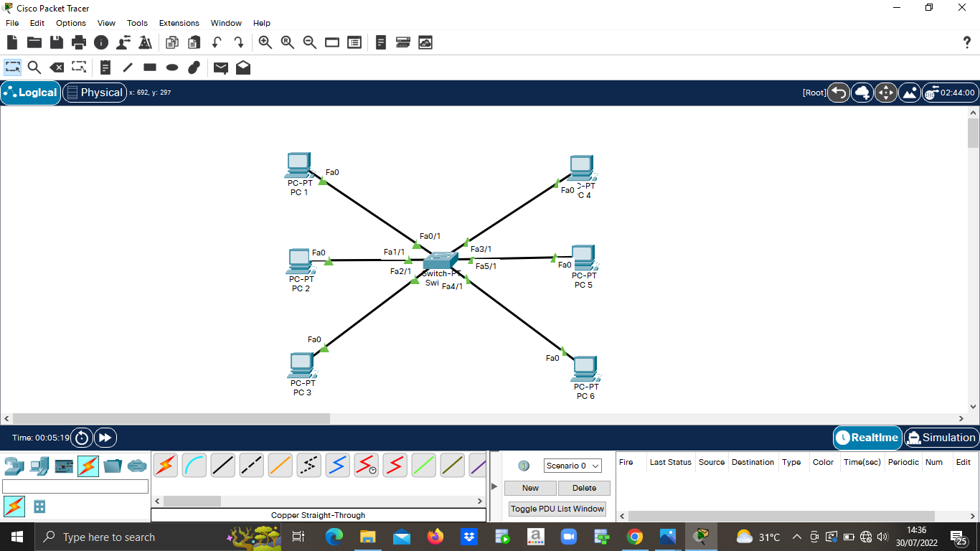Viewport: 980px width, 551px height.
Task: Switch to Simulation mode
Action: [x=941, y=438]
